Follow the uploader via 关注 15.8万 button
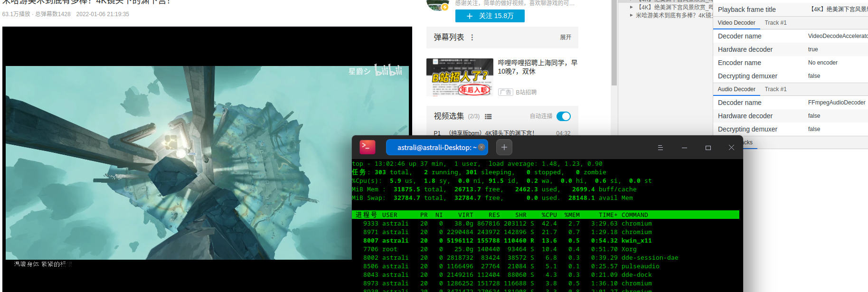This screenshot has height=292, width=868. coord(490,16)
